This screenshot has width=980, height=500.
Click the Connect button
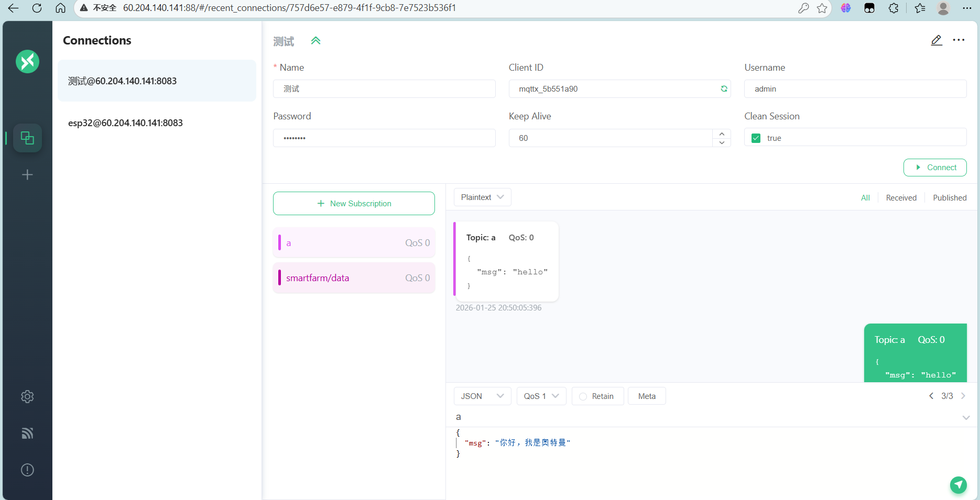935,168
